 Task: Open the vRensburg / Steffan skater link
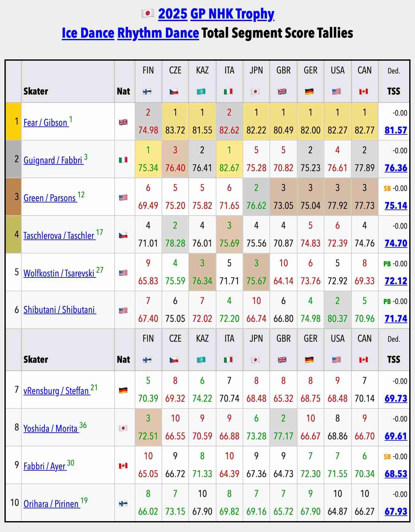[x=57, y=391]
